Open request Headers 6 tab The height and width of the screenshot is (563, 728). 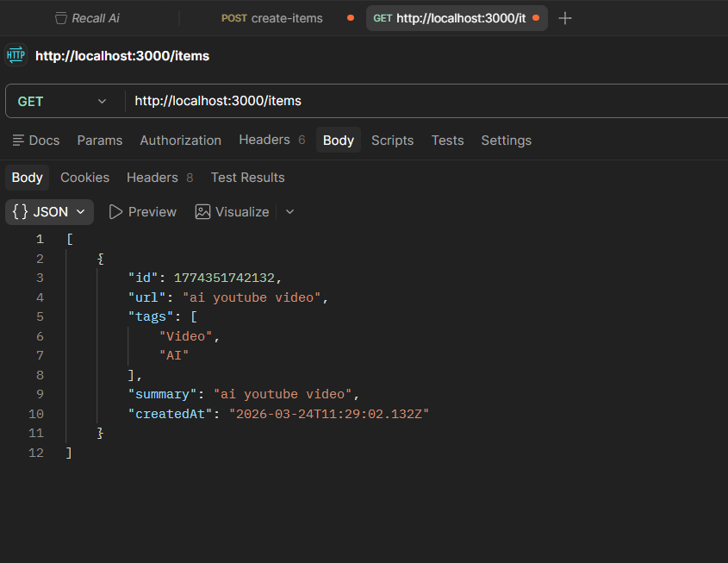coord(272,140)
